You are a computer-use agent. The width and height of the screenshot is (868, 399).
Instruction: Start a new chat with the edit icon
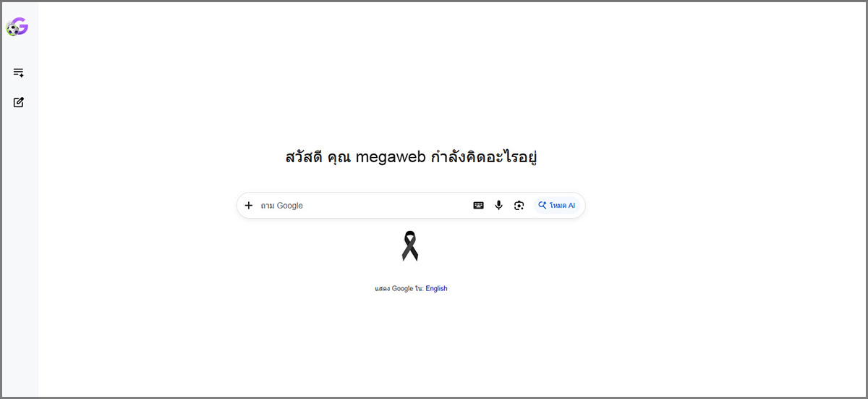[x=19, y=102]
